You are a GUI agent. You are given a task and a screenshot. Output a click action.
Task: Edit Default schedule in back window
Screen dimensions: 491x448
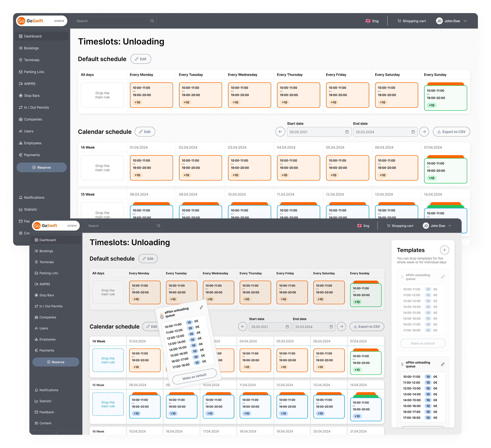[141, 59]
